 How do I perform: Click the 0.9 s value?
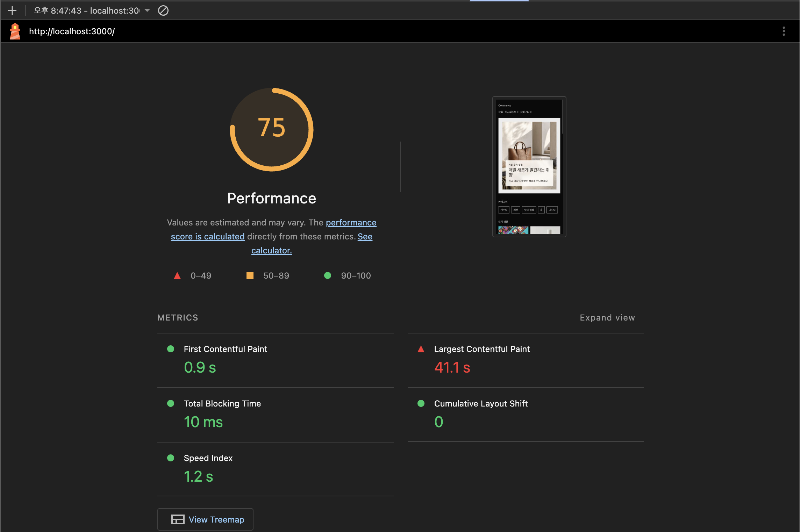pos(200,367)
